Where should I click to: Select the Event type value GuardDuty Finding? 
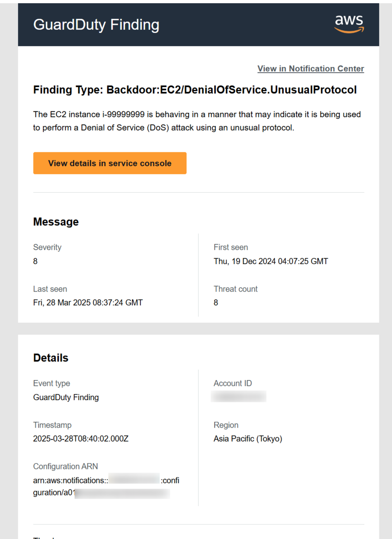pyautogui.click(x=66, y=398)
